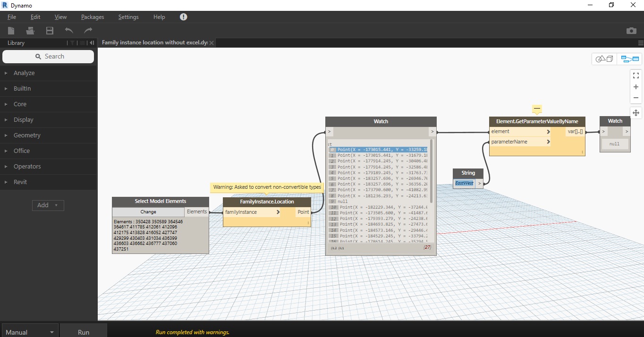Open the Edit menu

(35, 17)
